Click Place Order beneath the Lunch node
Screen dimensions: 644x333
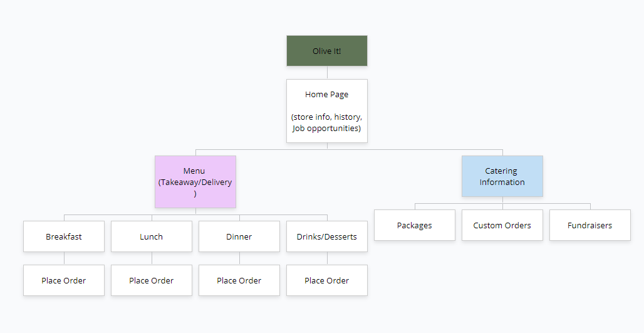pos(151,280)
